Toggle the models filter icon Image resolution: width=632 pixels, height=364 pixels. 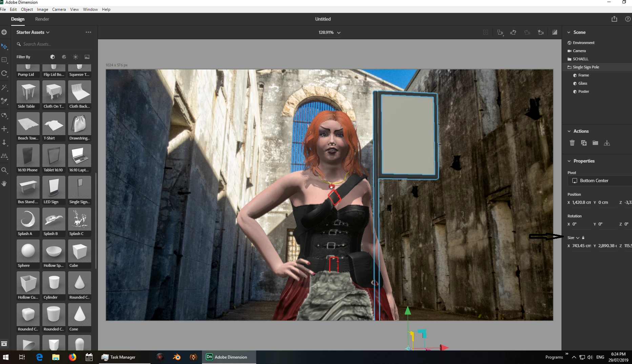pyautogui.click(x=53, y=57)
